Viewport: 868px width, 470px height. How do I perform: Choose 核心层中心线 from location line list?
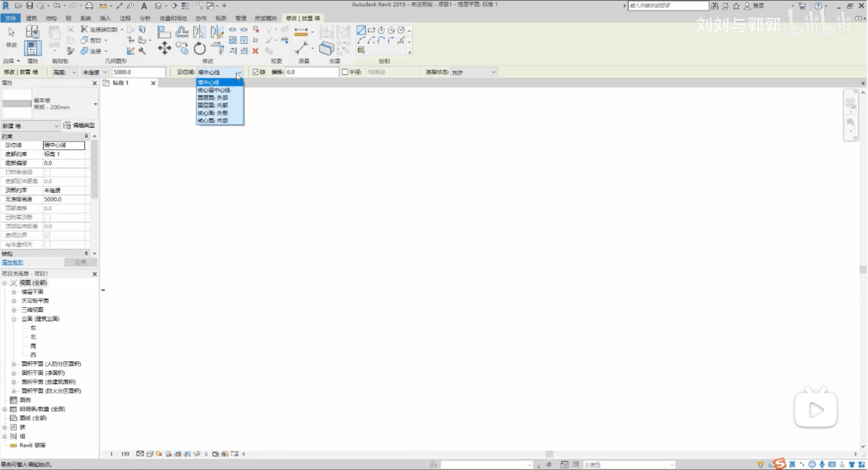click(x=214, y=90)
